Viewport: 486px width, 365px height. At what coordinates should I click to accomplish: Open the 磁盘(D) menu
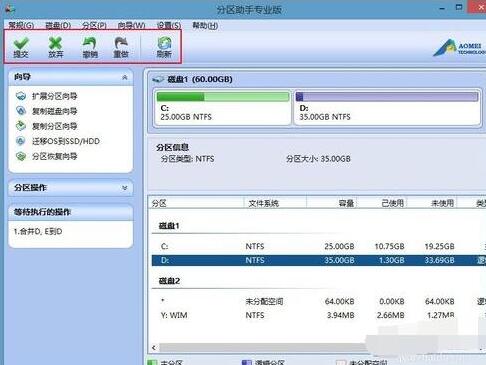(x=58, y=25)
